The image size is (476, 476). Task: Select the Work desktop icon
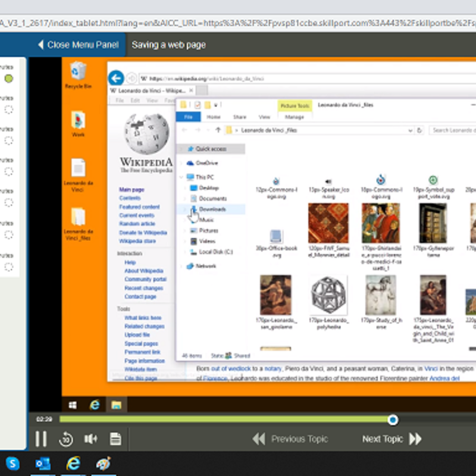coord(78,124)
